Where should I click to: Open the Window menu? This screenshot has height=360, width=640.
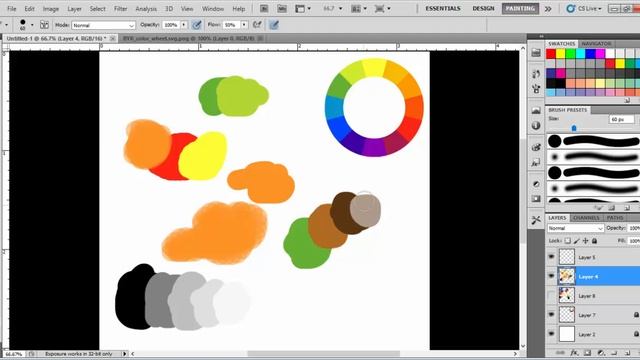coord(213,9)
